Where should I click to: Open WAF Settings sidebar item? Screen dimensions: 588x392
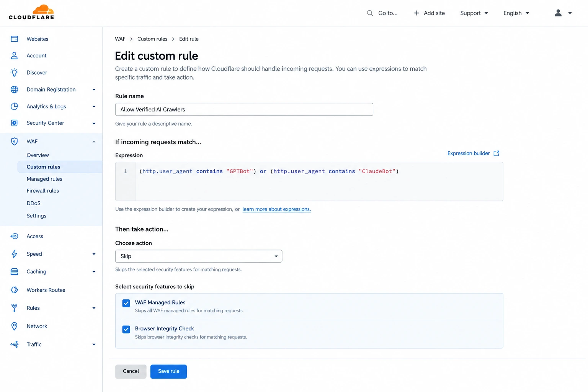36,216
